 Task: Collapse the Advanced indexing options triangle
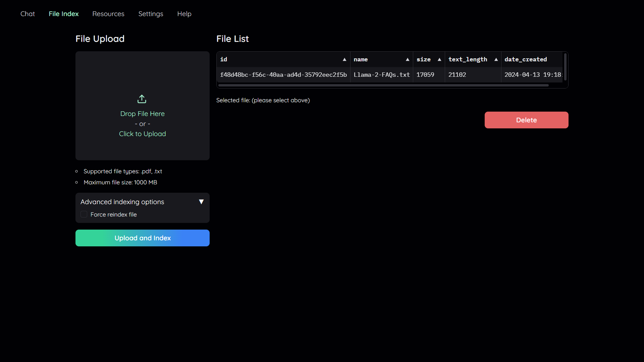pyautogui.click(x=201, y=202)
